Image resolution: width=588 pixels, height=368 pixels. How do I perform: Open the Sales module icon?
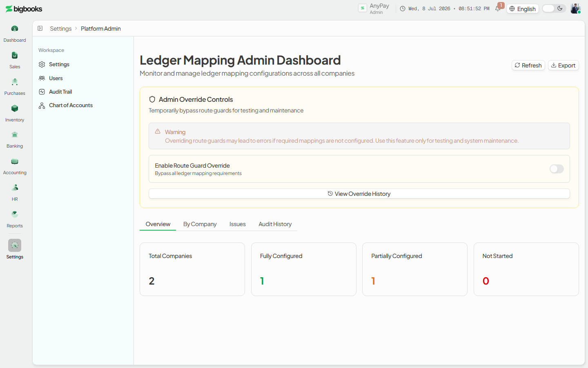tap(15, 55)
